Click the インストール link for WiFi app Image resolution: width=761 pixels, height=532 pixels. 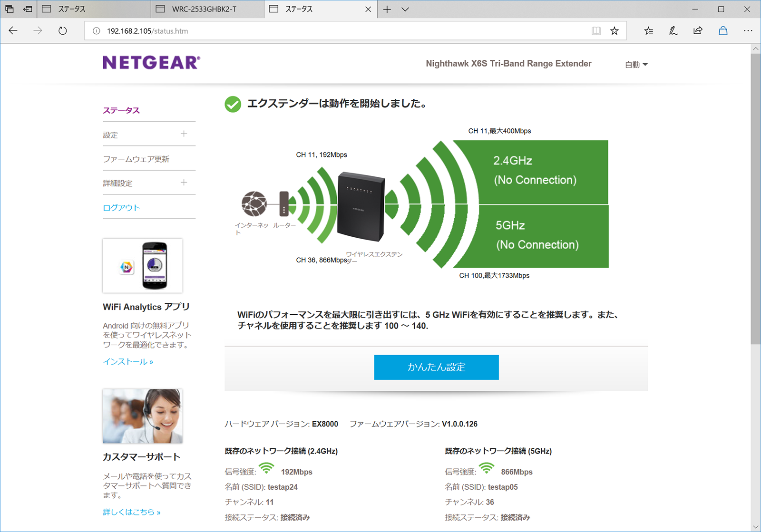click(x=128, y=362)
